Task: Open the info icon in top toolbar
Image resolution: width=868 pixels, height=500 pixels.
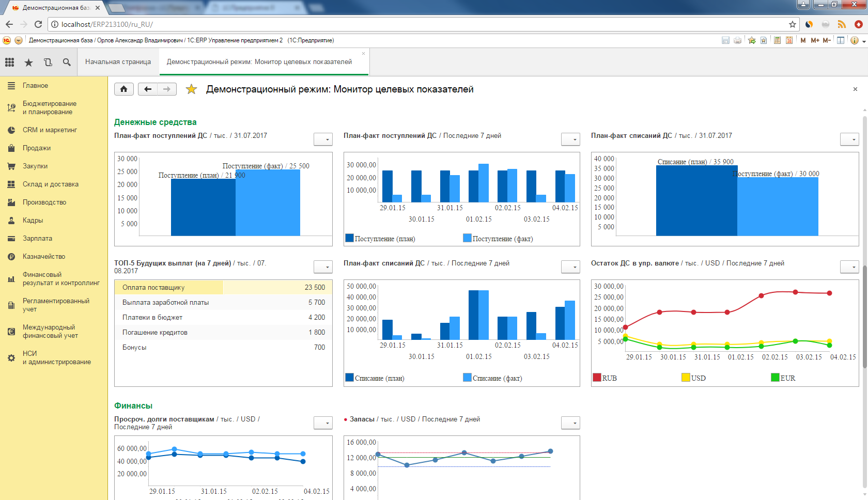Action: click(855, 40)
